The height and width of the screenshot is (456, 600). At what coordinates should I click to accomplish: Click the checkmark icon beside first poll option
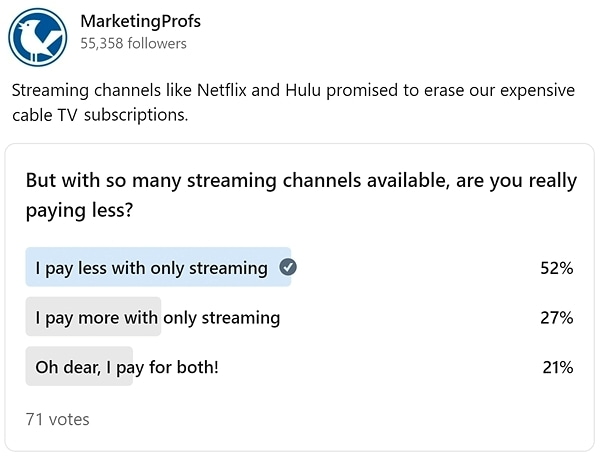point(288,267)
